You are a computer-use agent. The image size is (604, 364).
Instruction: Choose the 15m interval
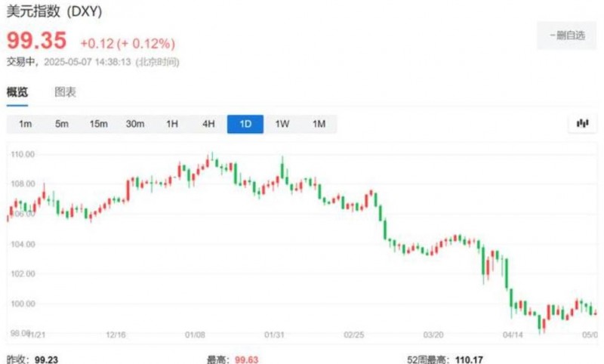(99, 124)
